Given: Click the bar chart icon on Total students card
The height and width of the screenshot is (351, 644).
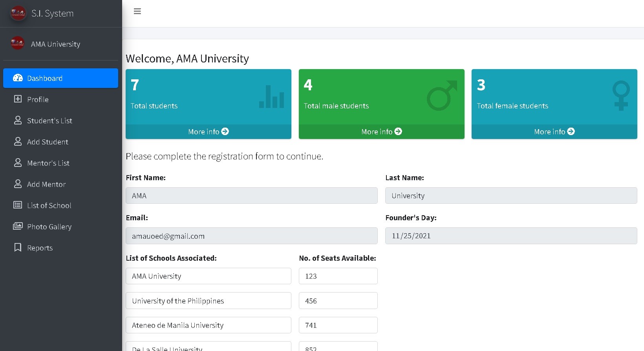Looking at the screenshot, I should 271,97.
